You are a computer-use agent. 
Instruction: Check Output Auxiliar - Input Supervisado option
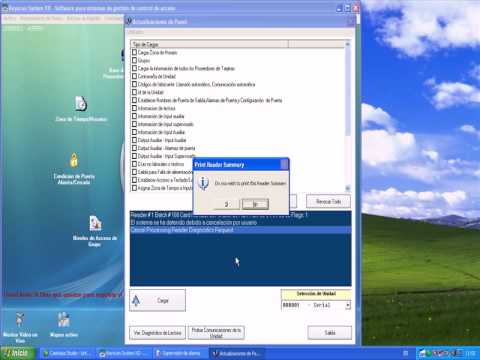click(x=134, y=156)
